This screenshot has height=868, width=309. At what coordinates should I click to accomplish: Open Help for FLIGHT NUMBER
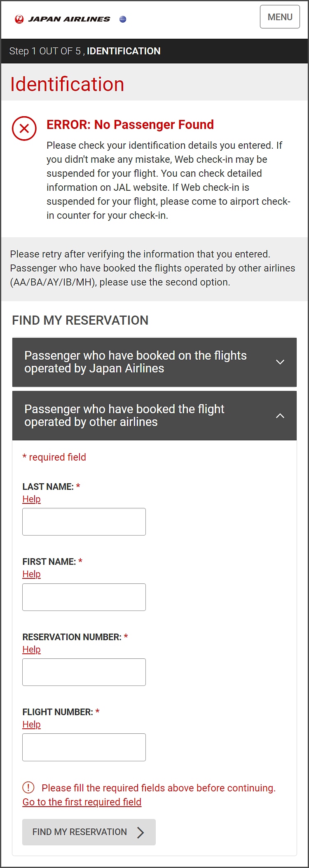click(31, 724)
